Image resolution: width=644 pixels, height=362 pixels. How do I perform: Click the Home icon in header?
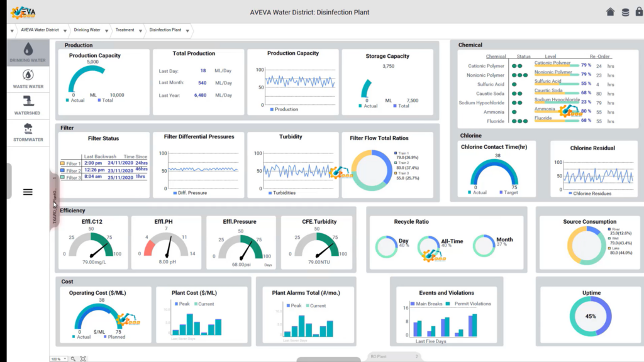pos(610,12)
